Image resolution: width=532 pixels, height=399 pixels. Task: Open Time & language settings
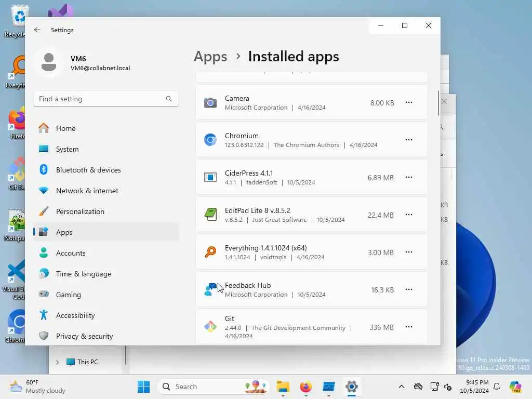coord(106,274)
